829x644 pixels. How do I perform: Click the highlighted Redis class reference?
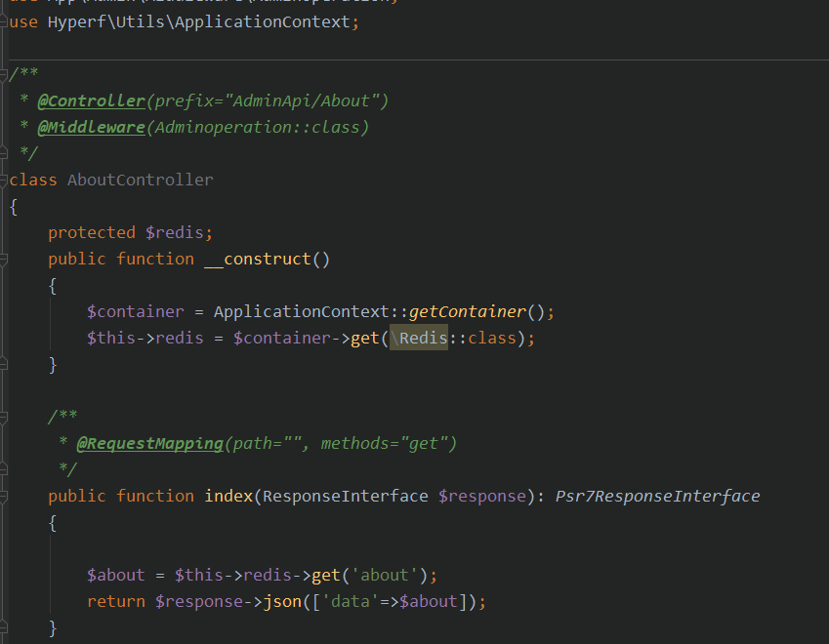click(422, 338)
